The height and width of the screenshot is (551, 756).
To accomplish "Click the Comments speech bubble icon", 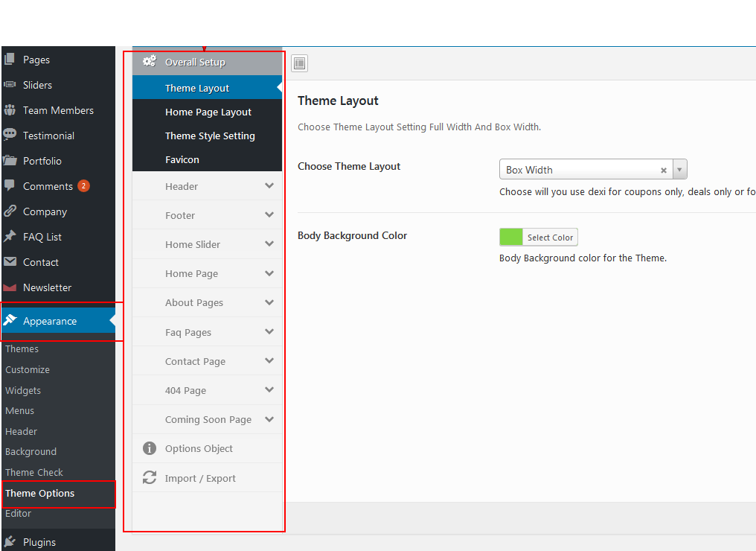I will [10, 186].
